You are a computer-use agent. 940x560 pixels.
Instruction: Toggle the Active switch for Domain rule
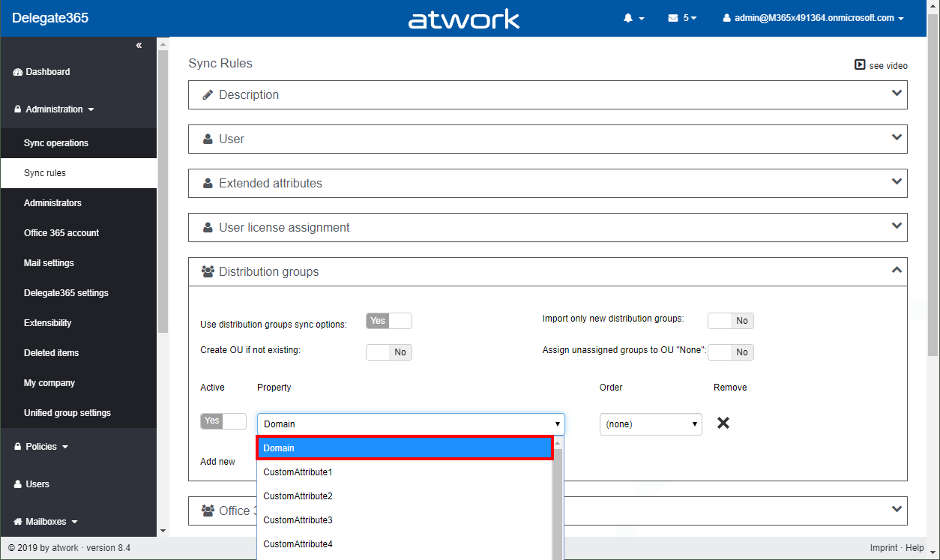click(x=223, y=421)
